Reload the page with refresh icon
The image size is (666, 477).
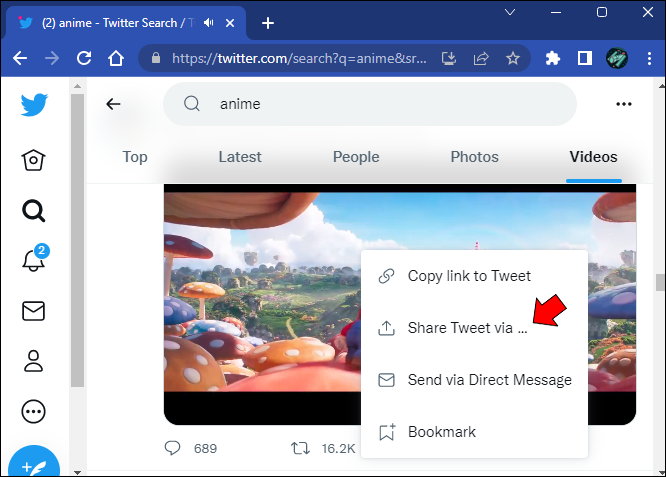(84, 58)
